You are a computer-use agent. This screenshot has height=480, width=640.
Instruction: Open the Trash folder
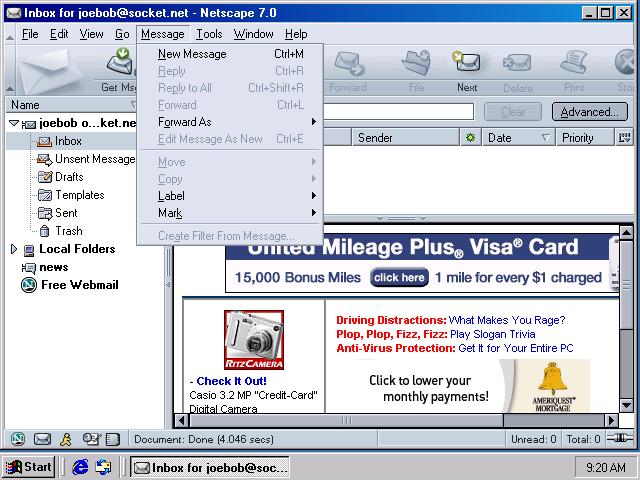[60, 231]
